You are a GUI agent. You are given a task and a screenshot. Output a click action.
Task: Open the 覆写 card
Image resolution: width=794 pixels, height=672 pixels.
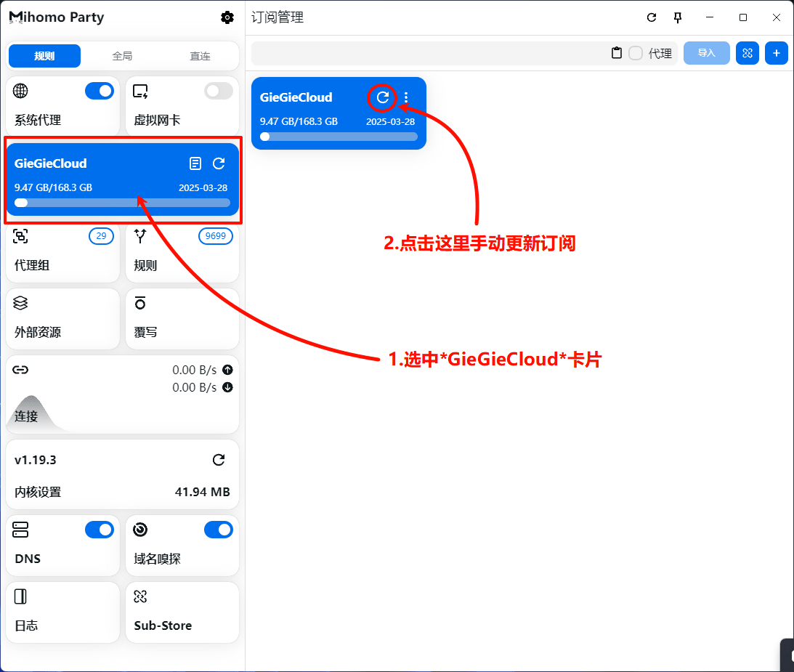(x=182, y=319)
